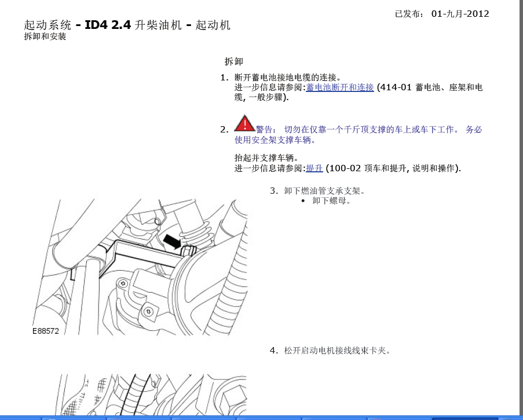This screenshot has width=523, height=420.
Task: Click the 拆卸和安装 subtitle text
Action: pyautogui.click(x=45, y=36)
